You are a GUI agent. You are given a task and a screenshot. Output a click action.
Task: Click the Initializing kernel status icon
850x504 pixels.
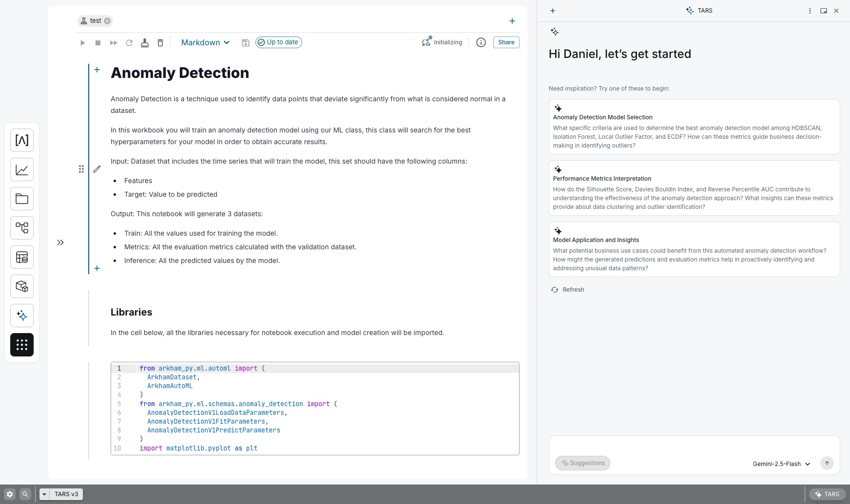pyautogui.click(x=426, y=42)
